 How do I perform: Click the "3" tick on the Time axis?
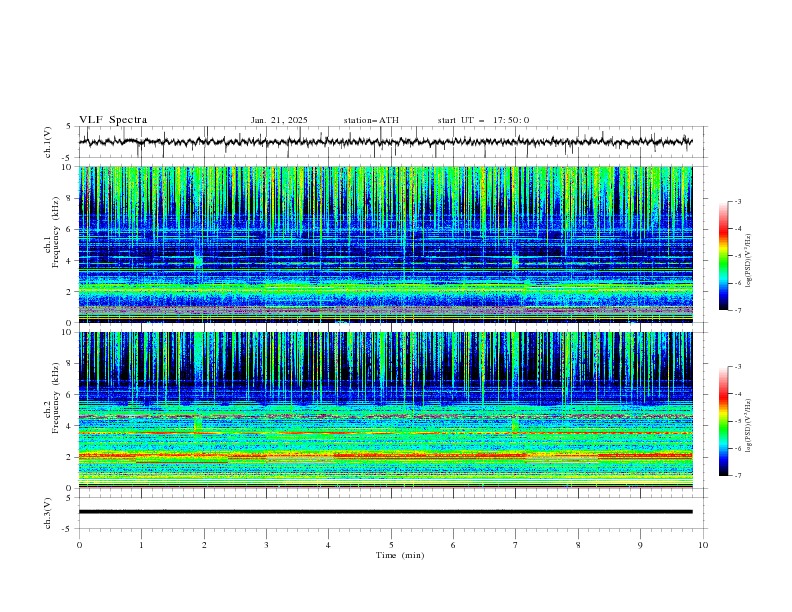[x=266, y=545]
